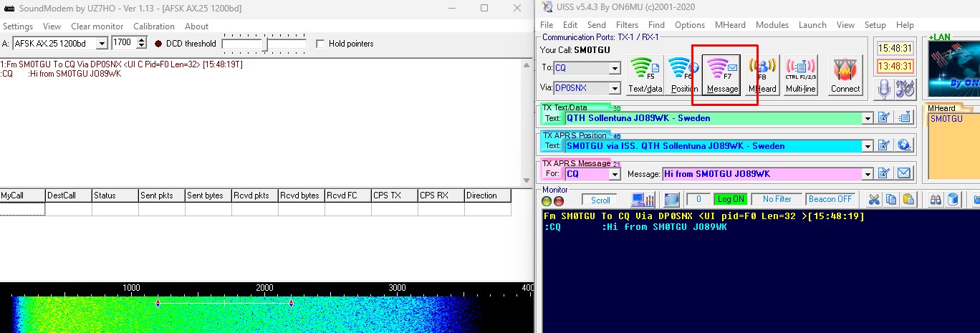Click the monitor packet counter field
Screen dimensions: 980x333
698,199
